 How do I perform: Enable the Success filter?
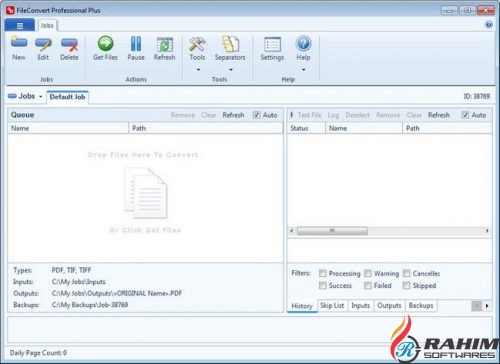click(323, 285)
